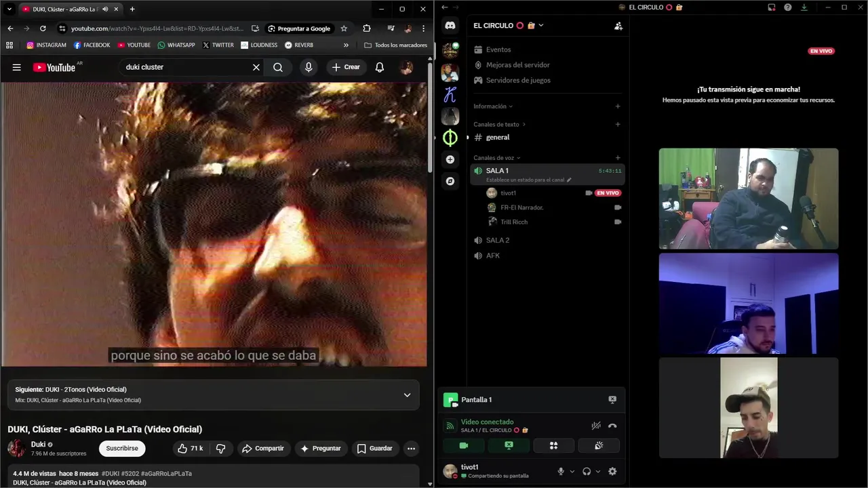Image resolution: width=868 pixels, height=488 pixels.
Task: Open Chrome extensions puzzle icon
Action: pyautogui.click(x=367, y=28)
